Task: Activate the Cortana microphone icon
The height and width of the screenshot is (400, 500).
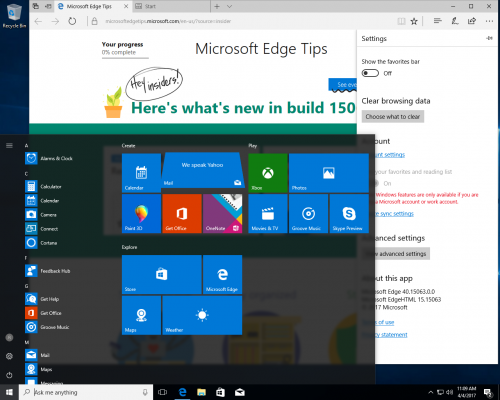Action: click(145, 392)
